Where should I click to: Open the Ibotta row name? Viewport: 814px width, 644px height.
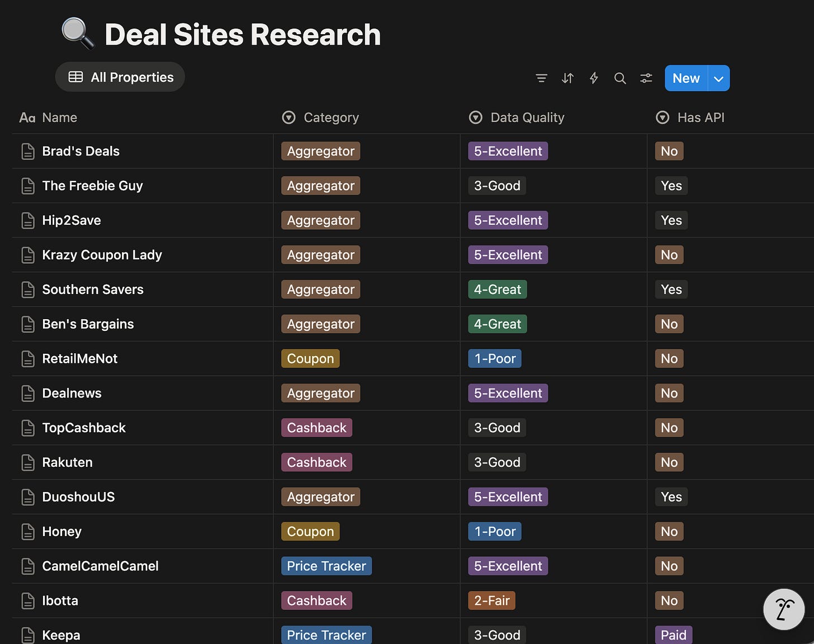click(60, 600)
